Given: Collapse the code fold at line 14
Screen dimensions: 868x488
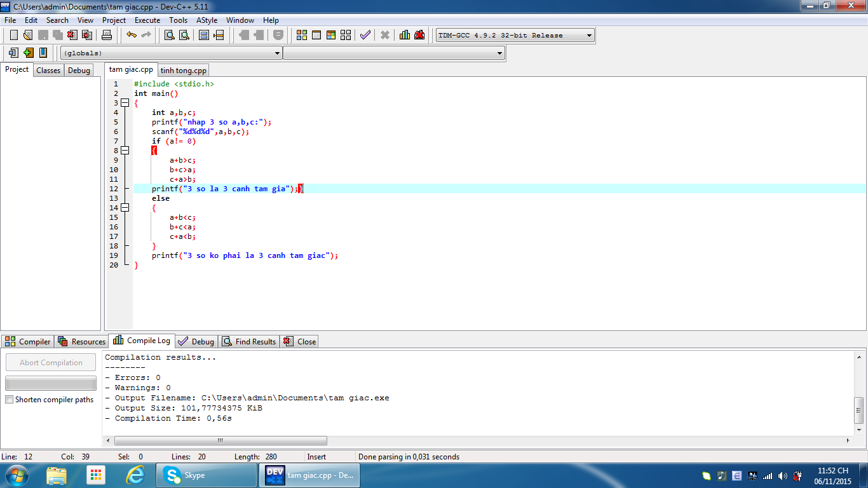Looking at the screenshot, I should click(x=125, y=208).
